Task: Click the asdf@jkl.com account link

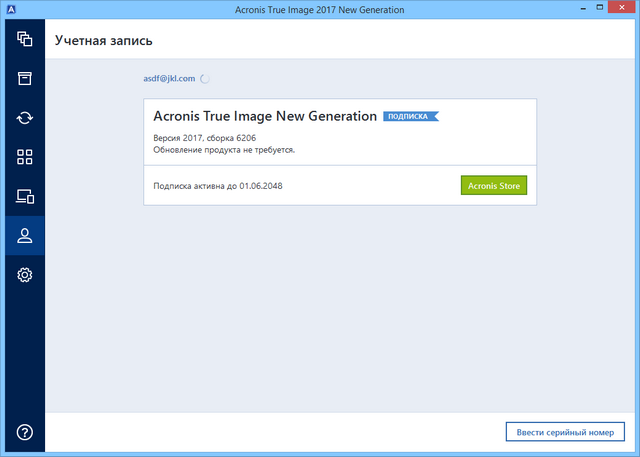Action: point(169,77)
